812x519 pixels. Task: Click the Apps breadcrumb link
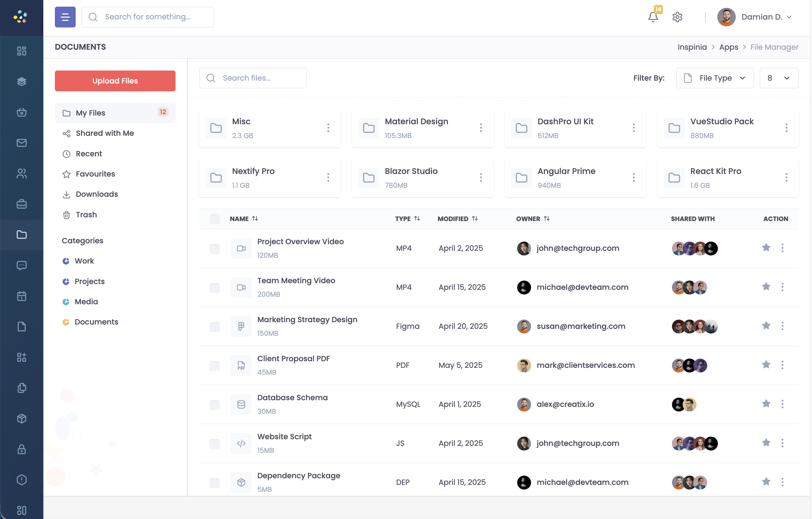pos(728,47)
